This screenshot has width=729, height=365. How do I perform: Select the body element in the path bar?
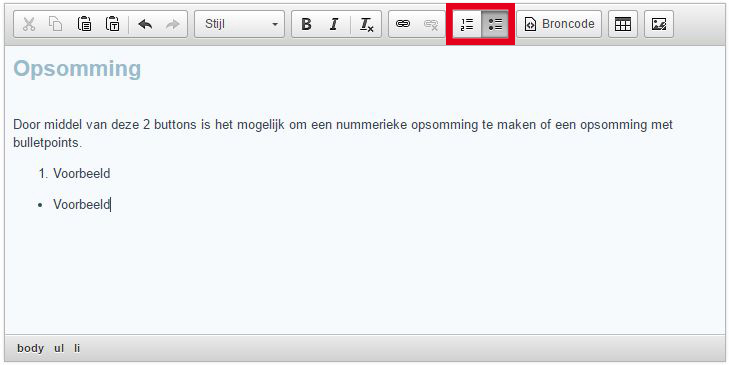[30, 348]
